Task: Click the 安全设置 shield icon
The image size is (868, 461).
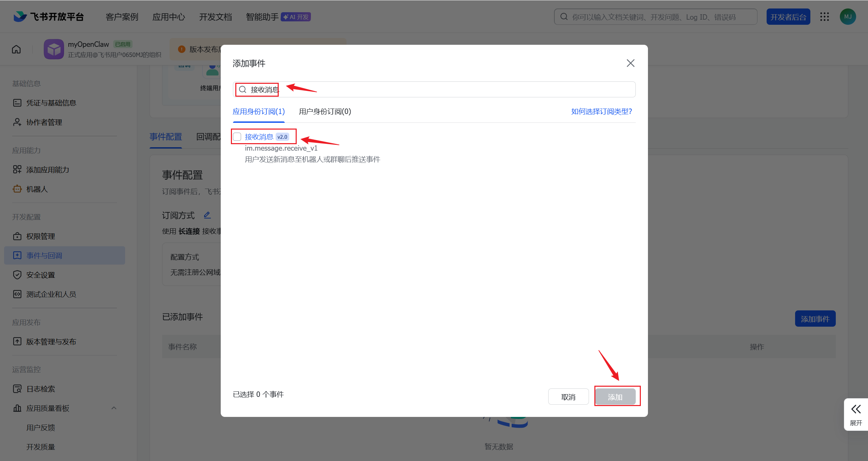Action: click(17, 275)
